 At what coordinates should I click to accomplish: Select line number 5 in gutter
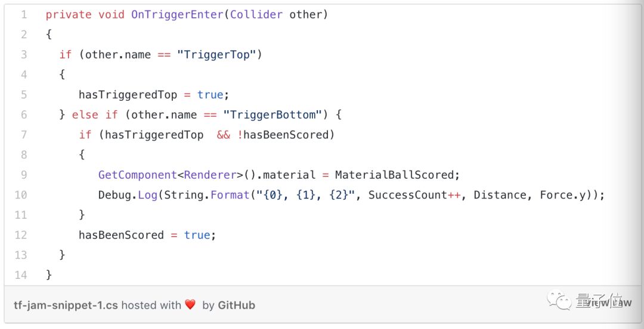(24, 95)
